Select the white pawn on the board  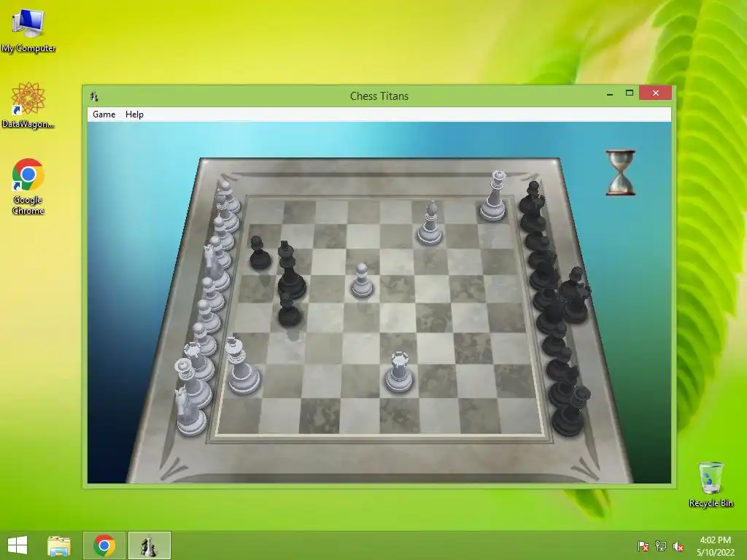362,281
